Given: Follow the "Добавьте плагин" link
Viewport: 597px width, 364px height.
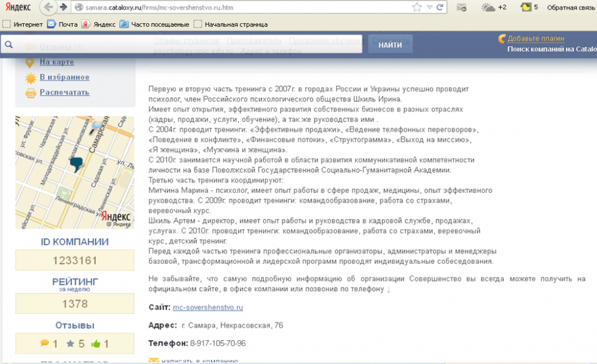Looking at the screenshot, I should pyautogui.click(x=536, y=38).
